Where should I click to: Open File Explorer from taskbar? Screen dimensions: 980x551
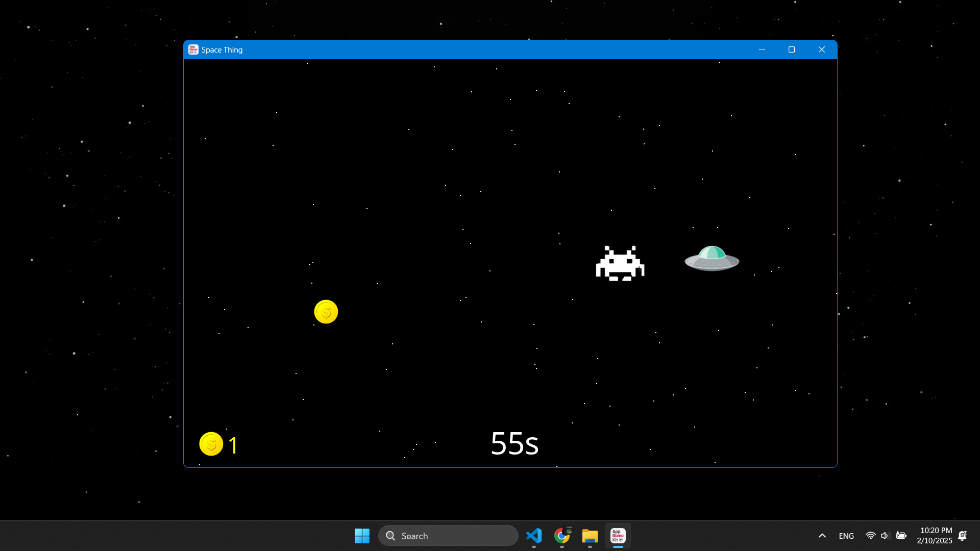pyautogui.click(x=590, y=536)
